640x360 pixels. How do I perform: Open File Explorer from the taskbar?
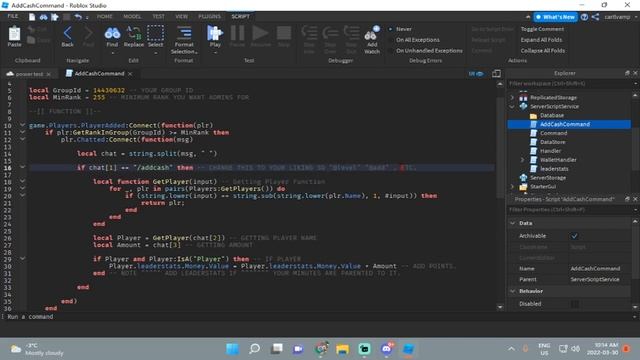[x=342, y=349]
